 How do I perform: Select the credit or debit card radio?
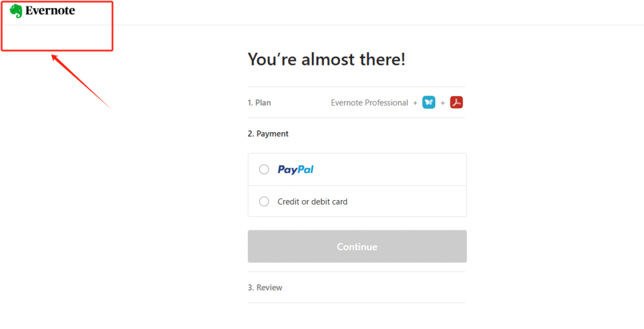click(264, 202)
